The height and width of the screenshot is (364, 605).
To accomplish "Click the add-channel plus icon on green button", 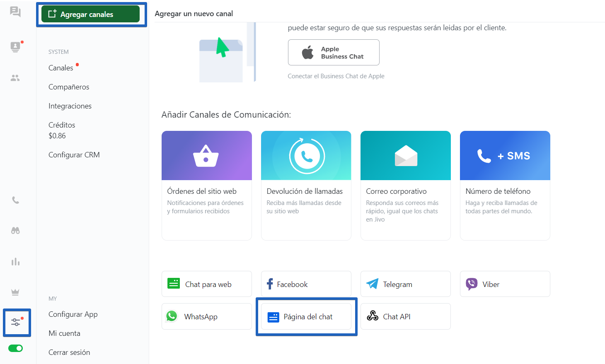I will [x=52, y=14].
